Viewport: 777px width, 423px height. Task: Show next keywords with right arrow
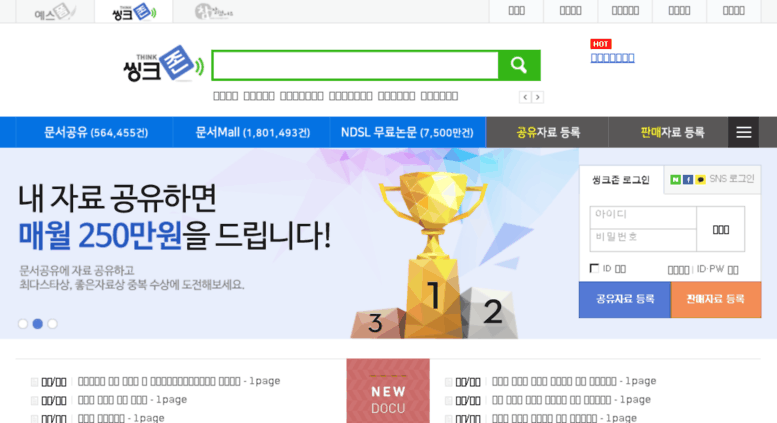point(538,97)
